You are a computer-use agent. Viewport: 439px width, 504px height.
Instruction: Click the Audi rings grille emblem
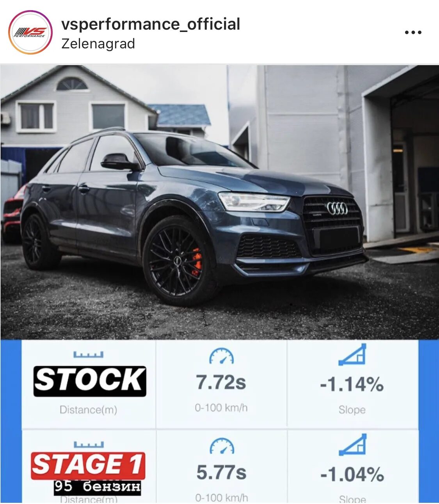tap(337, 209)
